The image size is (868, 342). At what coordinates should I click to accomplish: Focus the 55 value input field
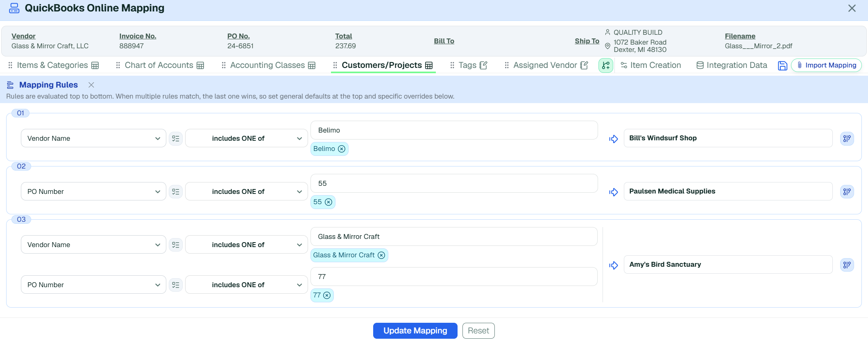(x=454, y=183)
